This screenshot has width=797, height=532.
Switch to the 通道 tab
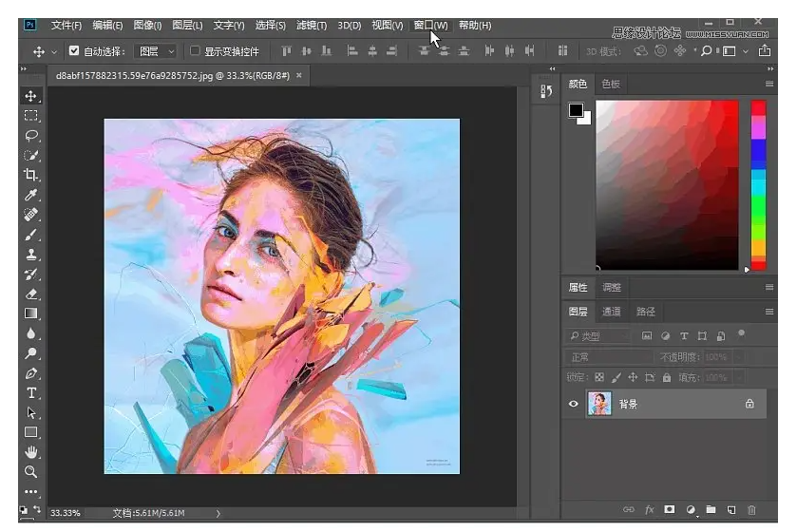click(x=611, y=312)
